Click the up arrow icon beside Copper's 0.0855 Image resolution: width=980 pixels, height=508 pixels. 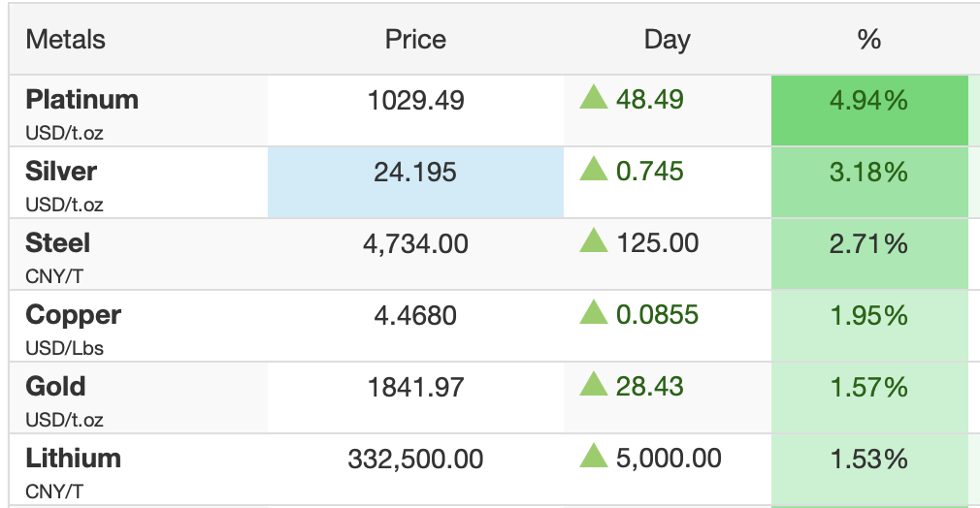[x=594, y=313]
